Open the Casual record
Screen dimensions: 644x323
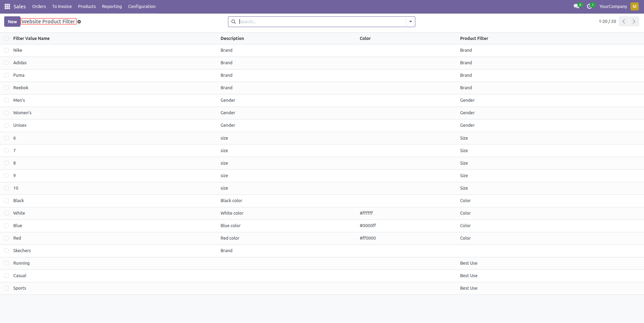point(20,276)
